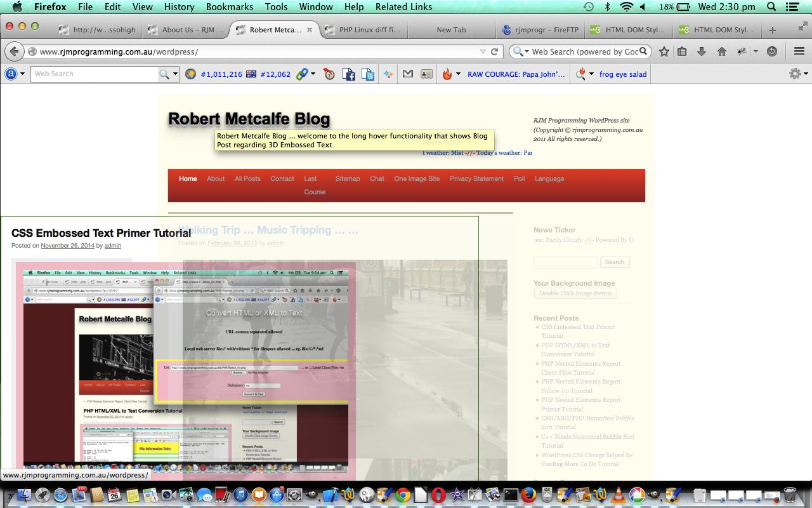The image size is (812, 508).
Task: Open the 'CSS Embossed Text Primer Tutorial' preview screenshot
Action: pyautogui.click(x=186, y=371)
